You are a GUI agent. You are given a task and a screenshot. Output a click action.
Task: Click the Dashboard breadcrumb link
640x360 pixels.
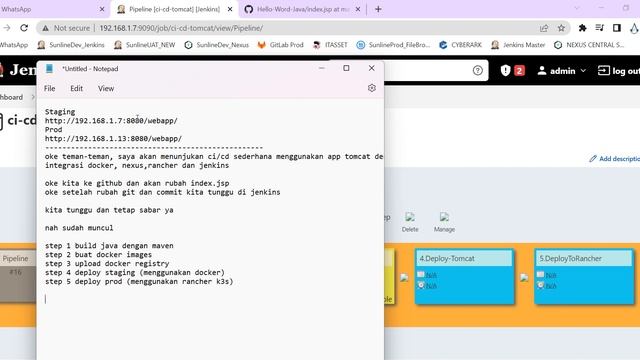point(11,97)
